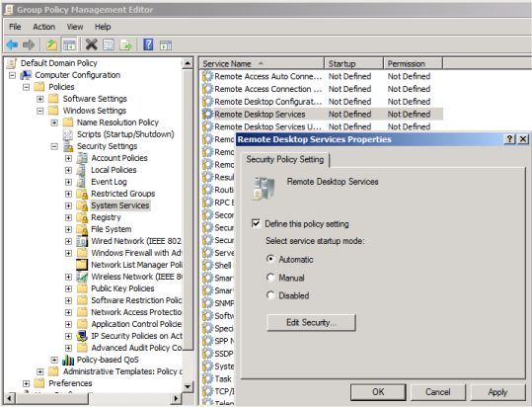The image size is (532, 407).
Task: Click the Delete X toolbar icon
Action: click(x=91, y=44)
